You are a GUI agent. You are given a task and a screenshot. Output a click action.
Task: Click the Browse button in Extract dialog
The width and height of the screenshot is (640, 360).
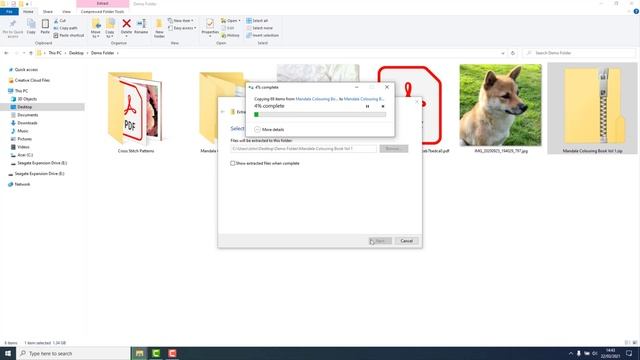(393, 149)
